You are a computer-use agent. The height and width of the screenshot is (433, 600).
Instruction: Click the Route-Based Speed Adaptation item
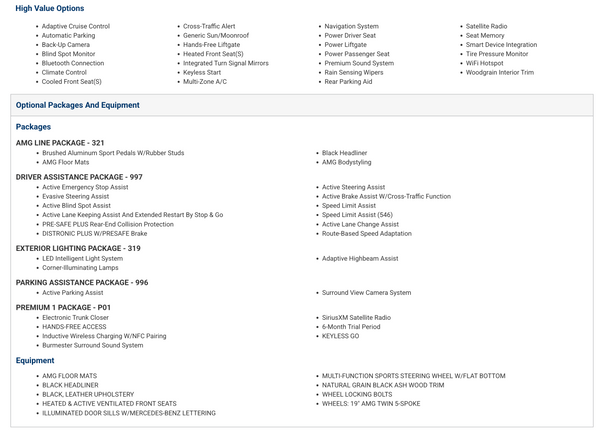[366, 234]
